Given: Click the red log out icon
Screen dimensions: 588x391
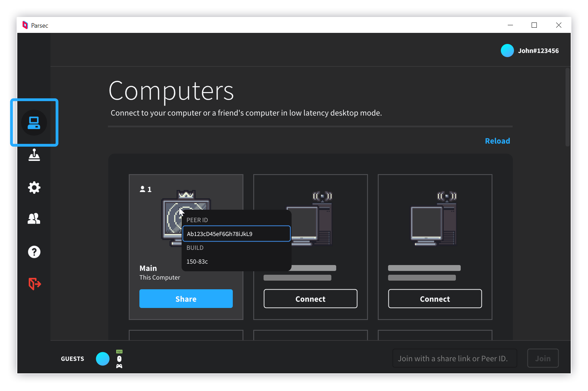Looking at the screenshot, I should [34, 284].
